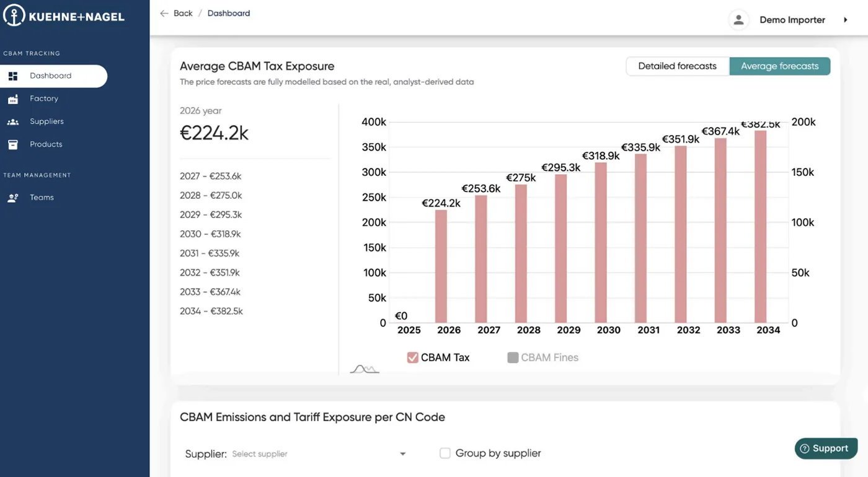This screenshot has height=477, width=868.
Task: Click the user avatar icon
Action: coord(738,20)
